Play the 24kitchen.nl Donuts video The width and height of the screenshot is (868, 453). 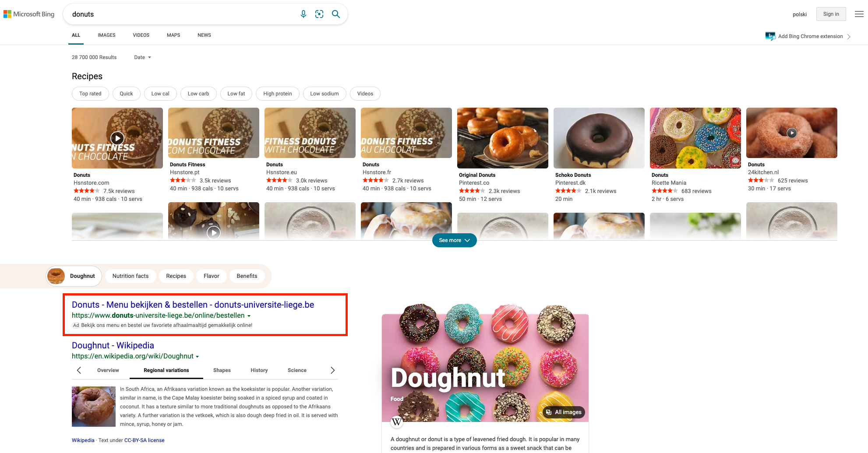[792, 133]
